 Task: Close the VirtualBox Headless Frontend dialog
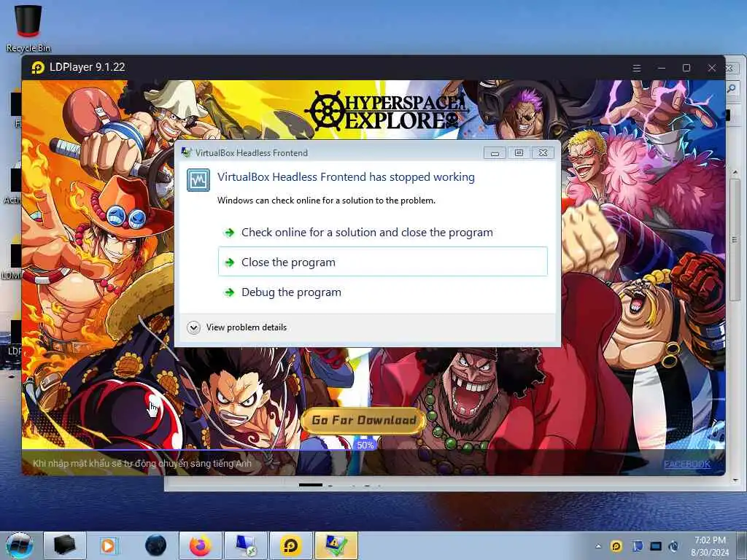tap(543, 153)
